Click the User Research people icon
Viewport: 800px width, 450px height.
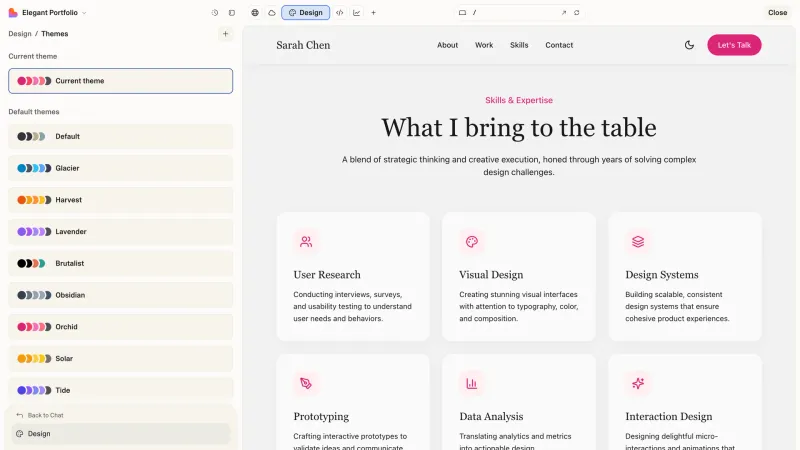coord(306,242)
